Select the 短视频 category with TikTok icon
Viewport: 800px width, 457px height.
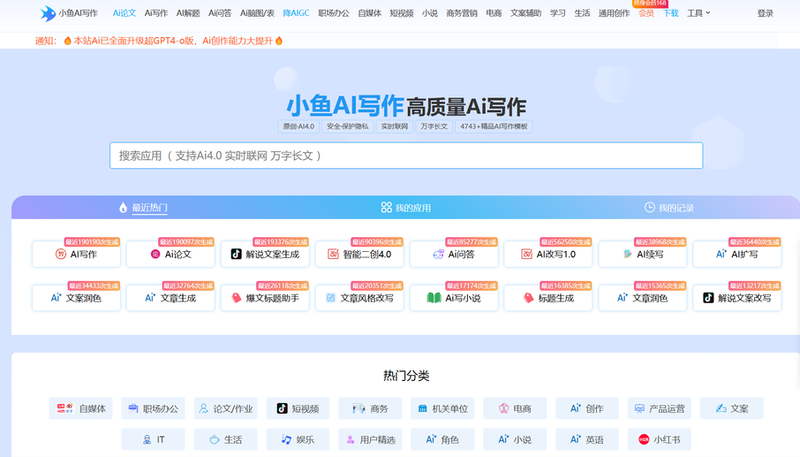click(x=298, y=409)
